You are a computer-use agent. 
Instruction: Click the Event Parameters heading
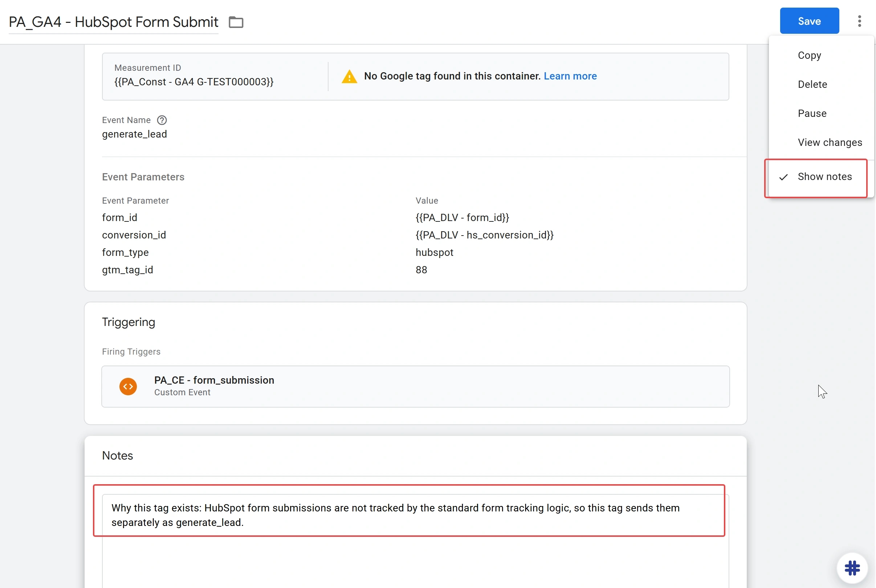143,177
